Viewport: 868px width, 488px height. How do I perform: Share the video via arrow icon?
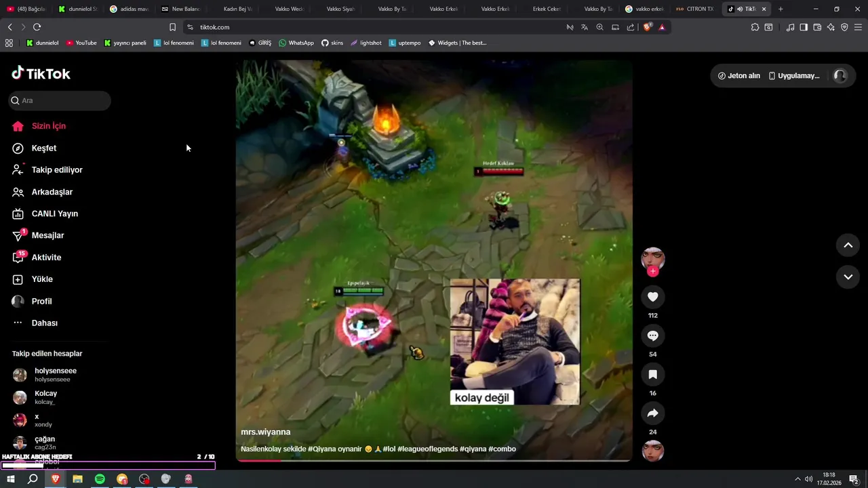coord(652,413)
